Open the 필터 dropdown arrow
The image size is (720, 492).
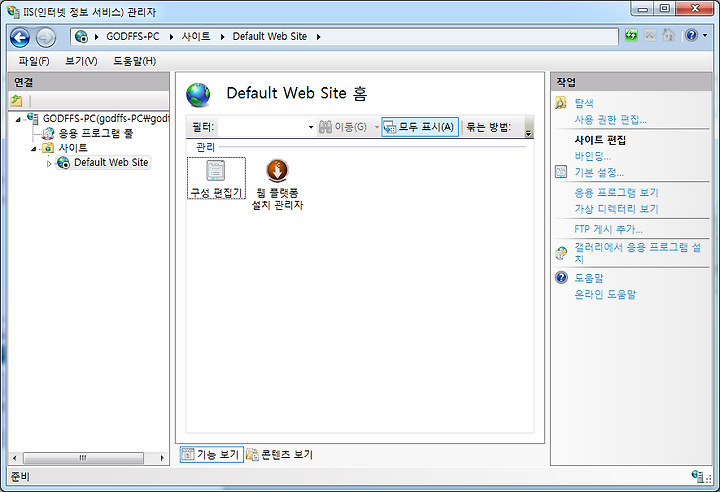tap(310, 127)
